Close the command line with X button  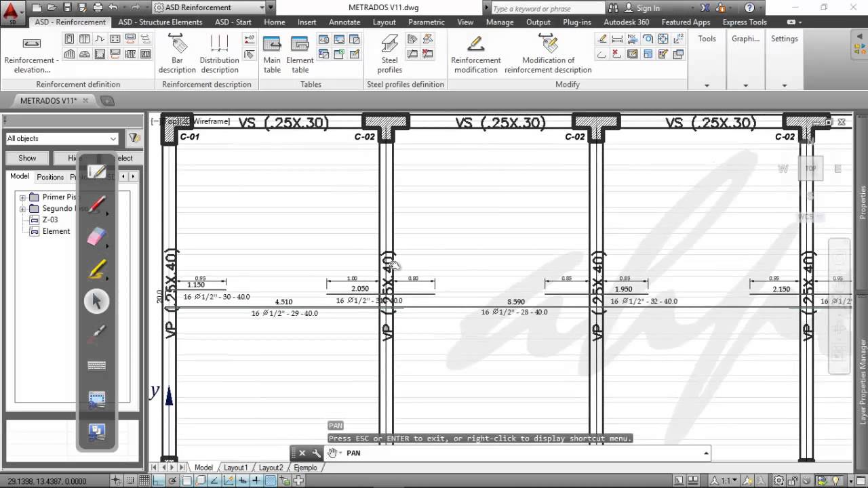coord(302,453)
